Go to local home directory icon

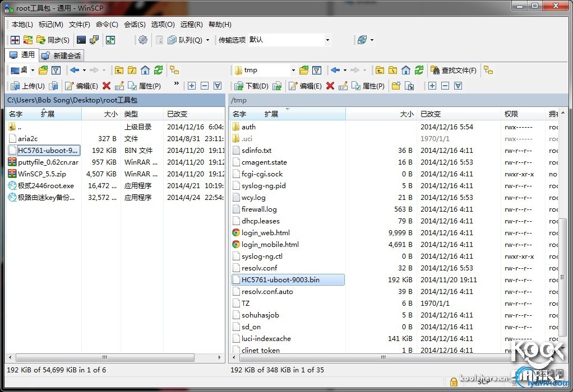click(x=145, y=70)
